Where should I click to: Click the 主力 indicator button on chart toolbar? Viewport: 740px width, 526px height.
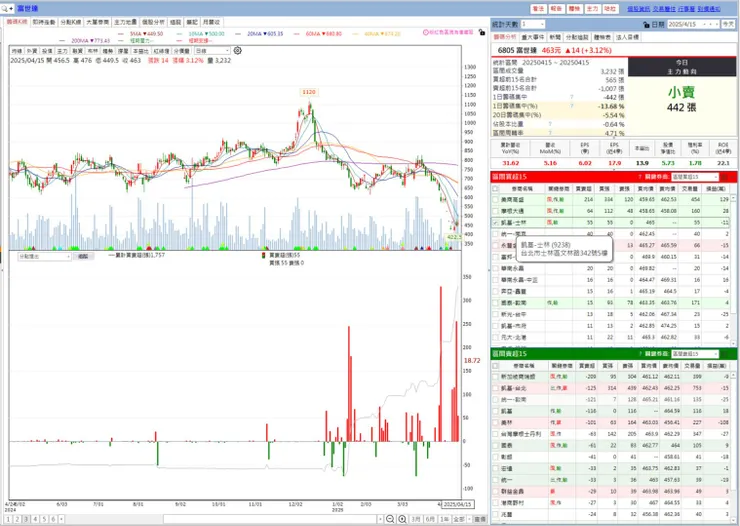[x=62, y=51]
